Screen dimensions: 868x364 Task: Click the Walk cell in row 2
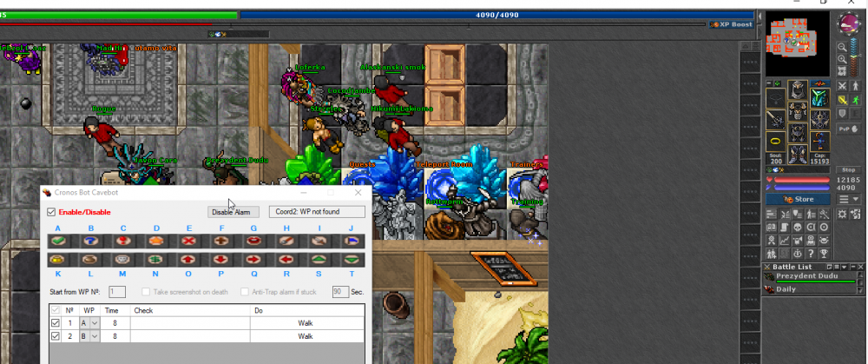click(306, 336)
